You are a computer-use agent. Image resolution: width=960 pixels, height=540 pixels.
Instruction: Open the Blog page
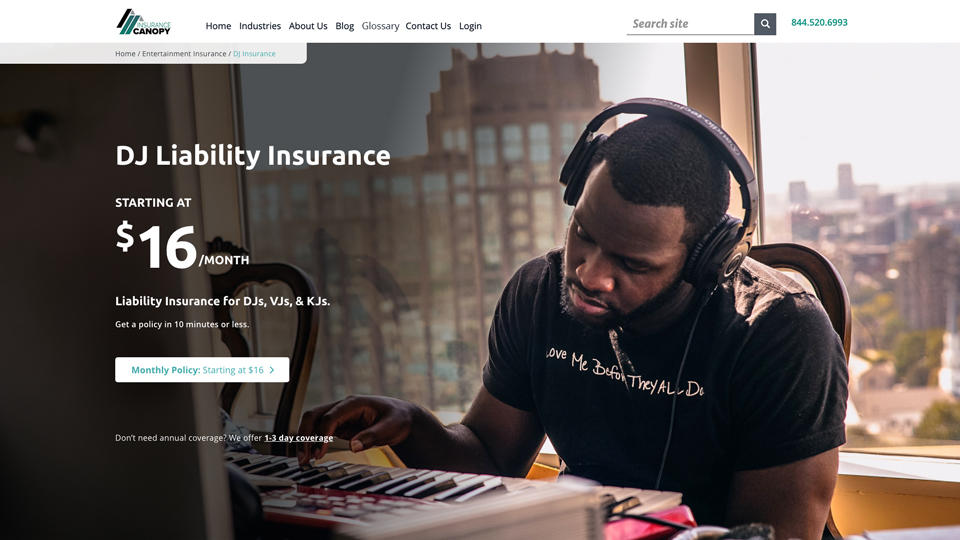[345, 26]
